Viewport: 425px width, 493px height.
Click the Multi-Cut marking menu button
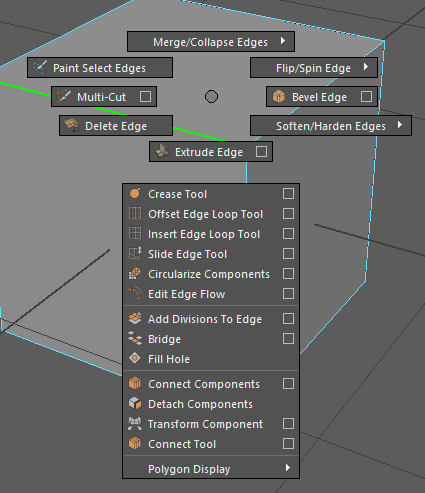104,97
